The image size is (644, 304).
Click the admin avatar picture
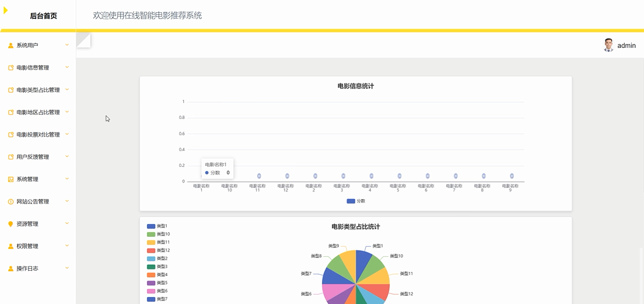tap(608, 45)
